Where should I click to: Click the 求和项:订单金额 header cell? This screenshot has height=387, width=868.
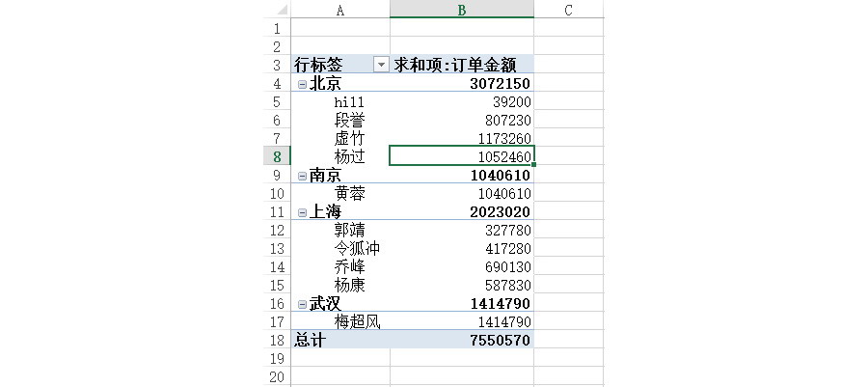click(462, 65)
